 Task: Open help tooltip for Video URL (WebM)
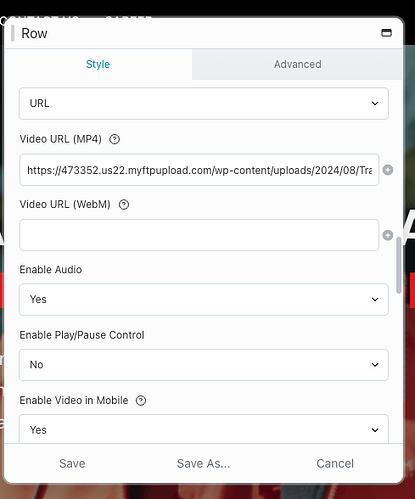pyautogui.click(x=124, y=204)
